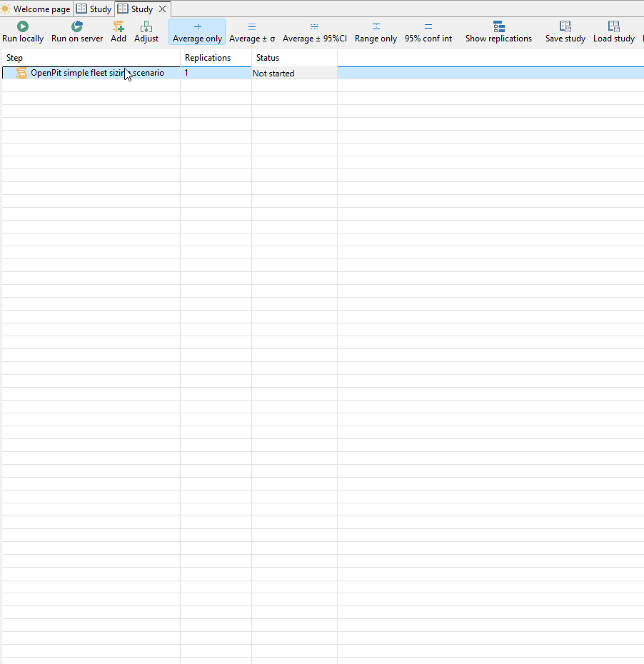The image size is (644, 664).
Task: Click the Run locally play icon
Action: tap(23, 26)
